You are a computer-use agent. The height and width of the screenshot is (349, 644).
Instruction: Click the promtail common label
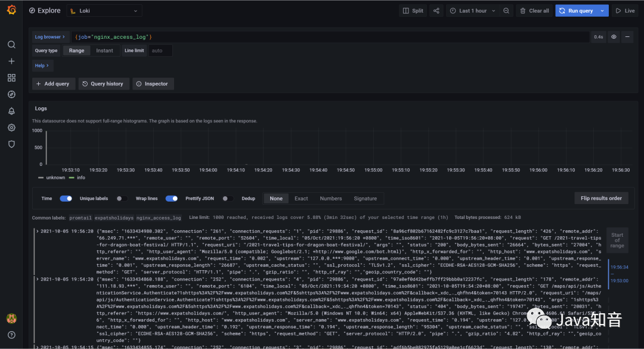tap(80, 218)
